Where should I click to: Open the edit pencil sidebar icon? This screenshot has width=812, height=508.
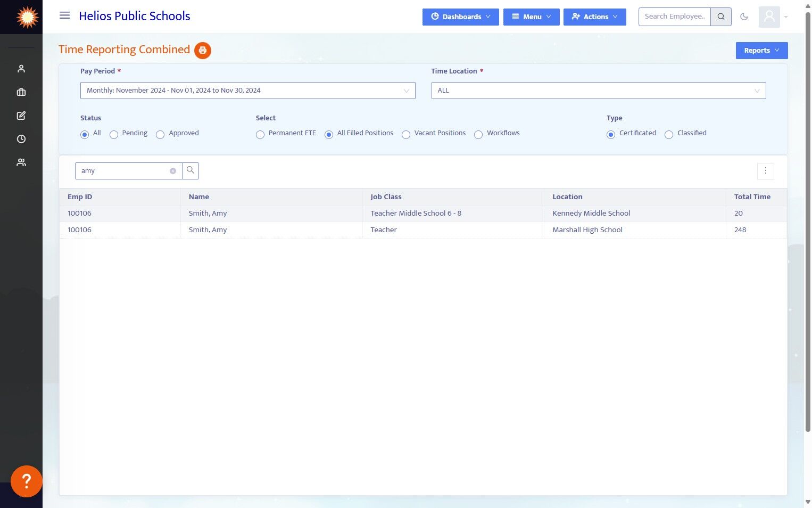tap(21, 116)
